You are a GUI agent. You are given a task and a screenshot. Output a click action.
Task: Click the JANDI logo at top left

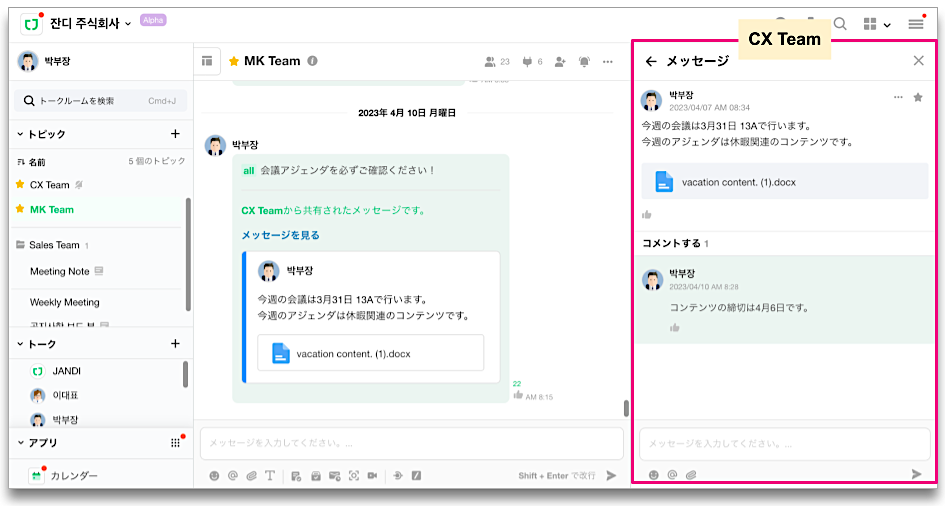[x=31, y=24]
